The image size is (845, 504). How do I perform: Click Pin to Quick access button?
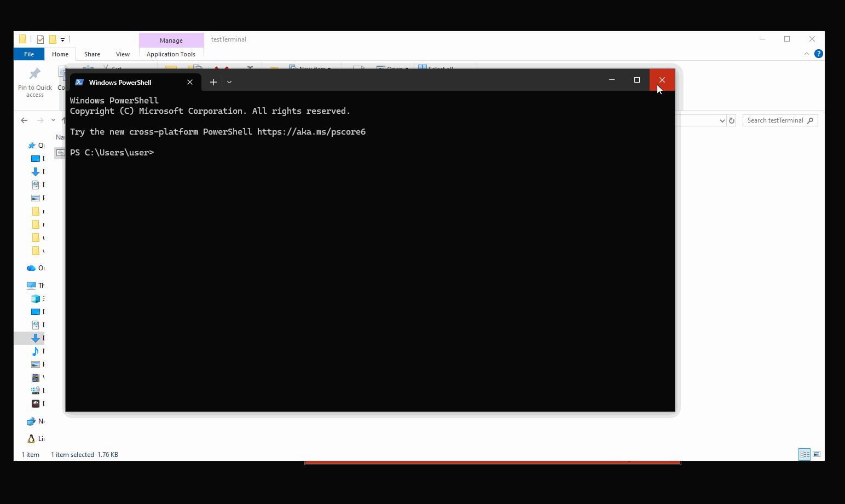[35, 83]
